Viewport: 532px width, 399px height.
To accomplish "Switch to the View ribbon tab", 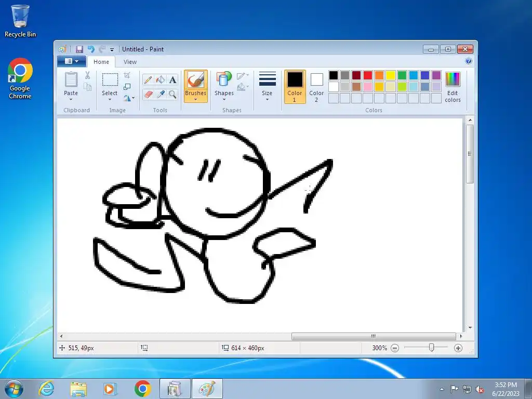I will coord(130,62).
